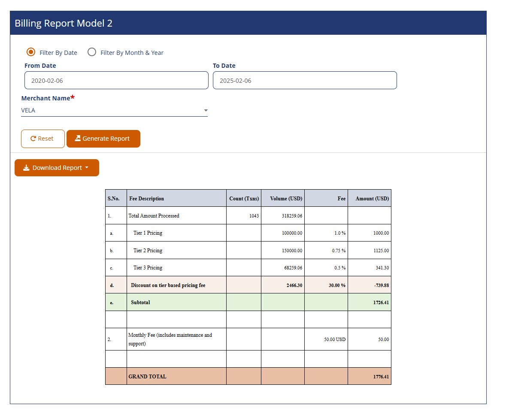Click the To Date input field
This screenshot has height=420, width=506.
[305, 80]
